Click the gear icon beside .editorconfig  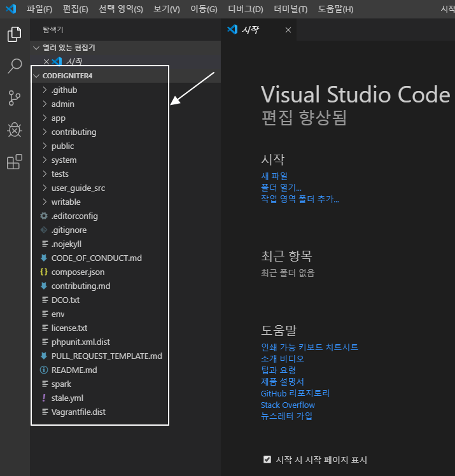coord(44,216)
